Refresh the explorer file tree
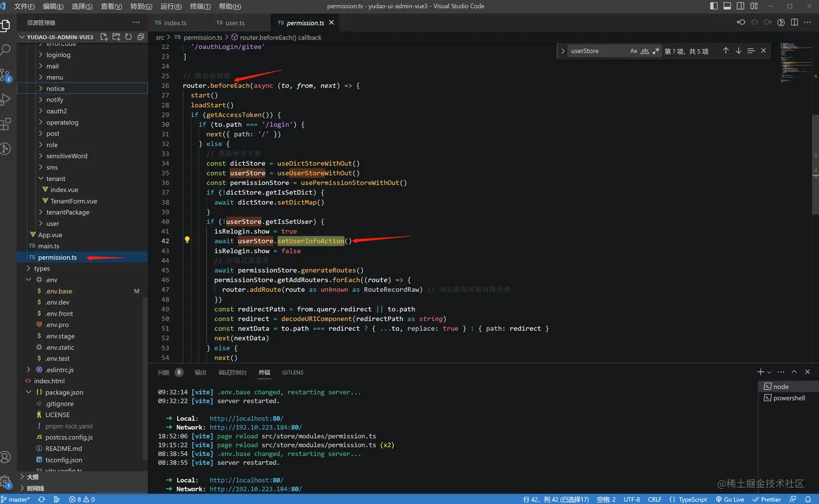The height and width of the screenshot is (504, 819). click(x=128, y=37)
